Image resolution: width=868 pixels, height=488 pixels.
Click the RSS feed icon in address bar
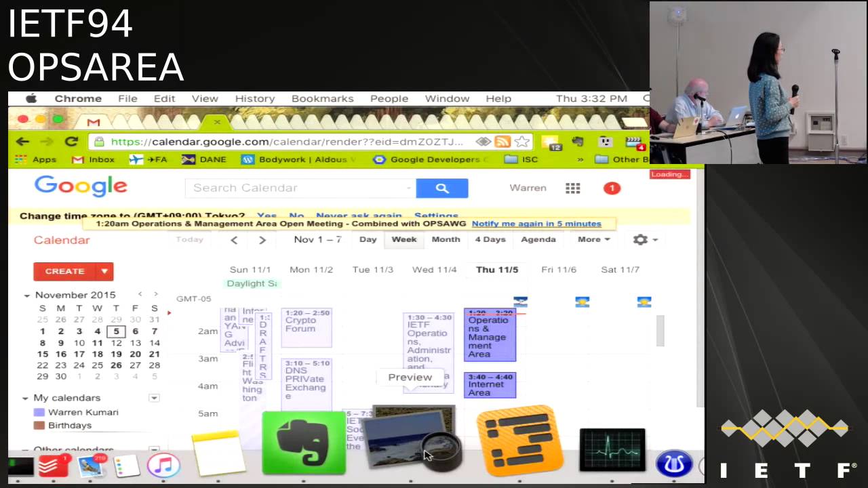[x=502, y=142]
